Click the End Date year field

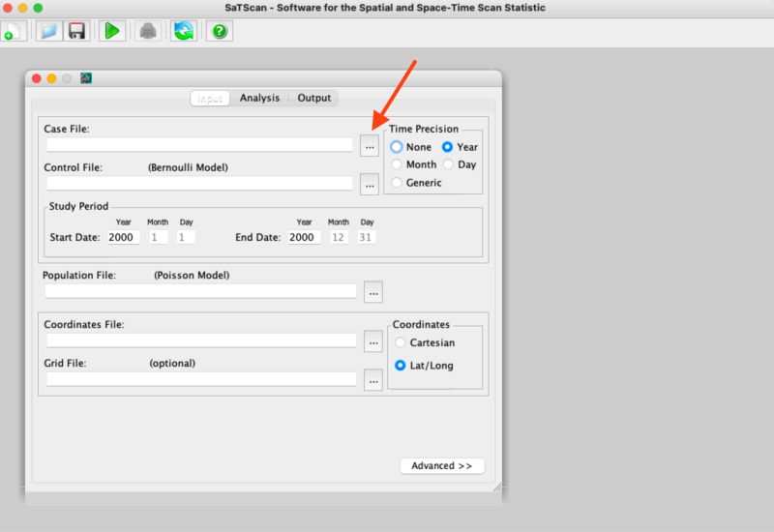coord(304,237)
